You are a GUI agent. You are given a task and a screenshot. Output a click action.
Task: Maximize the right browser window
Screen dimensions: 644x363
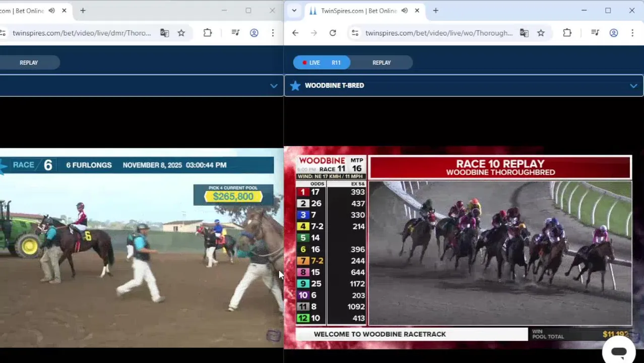pyautogui.click(x=608, y=11)
